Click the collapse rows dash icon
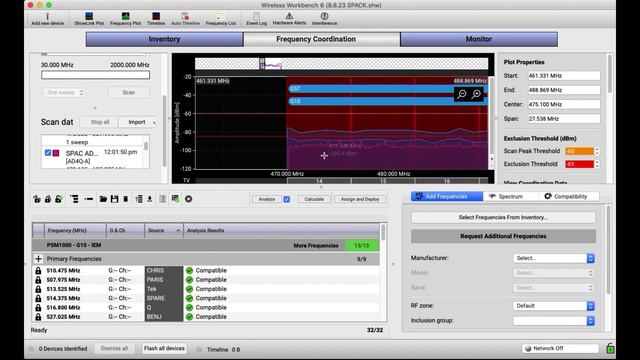 tap(89, 199)
